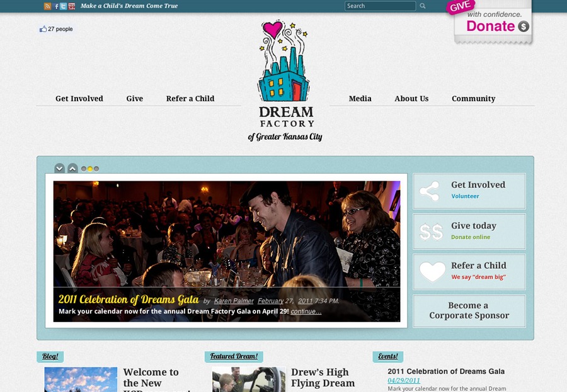Click the We say "dream big" link
Image resolution: width=567 pixels, height=392 pixels.
[478, 277]
